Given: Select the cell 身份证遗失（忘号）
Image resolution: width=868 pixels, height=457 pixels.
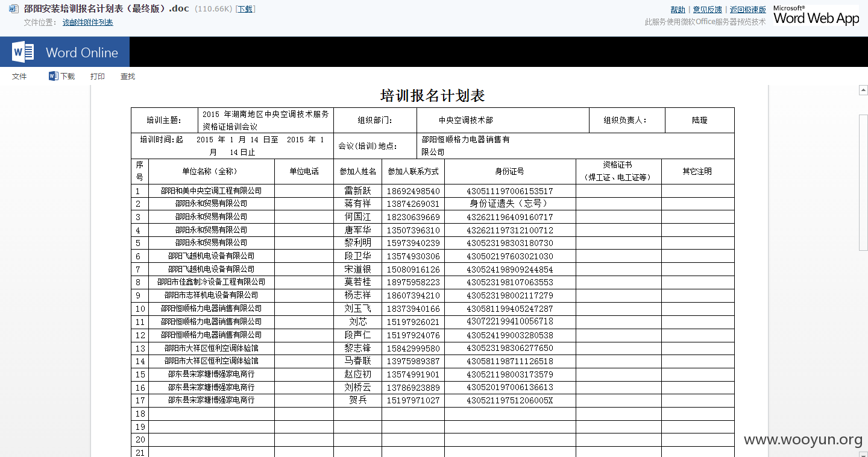Looking at the screenshot, I should [510, 204].
